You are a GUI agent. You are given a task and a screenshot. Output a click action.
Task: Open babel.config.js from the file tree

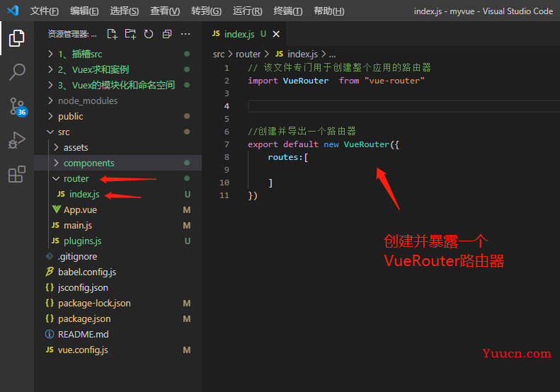87,272
